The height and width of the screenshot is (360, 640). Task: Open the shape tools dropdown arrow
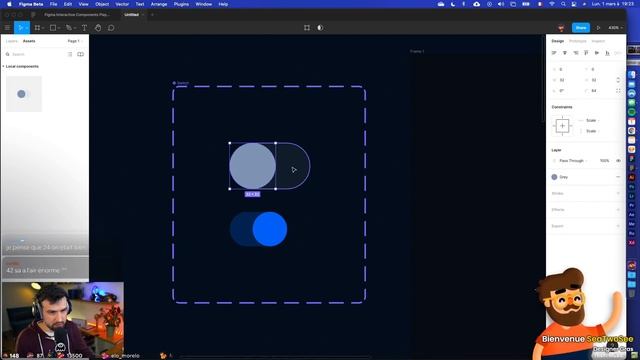(x=59, y=28)
